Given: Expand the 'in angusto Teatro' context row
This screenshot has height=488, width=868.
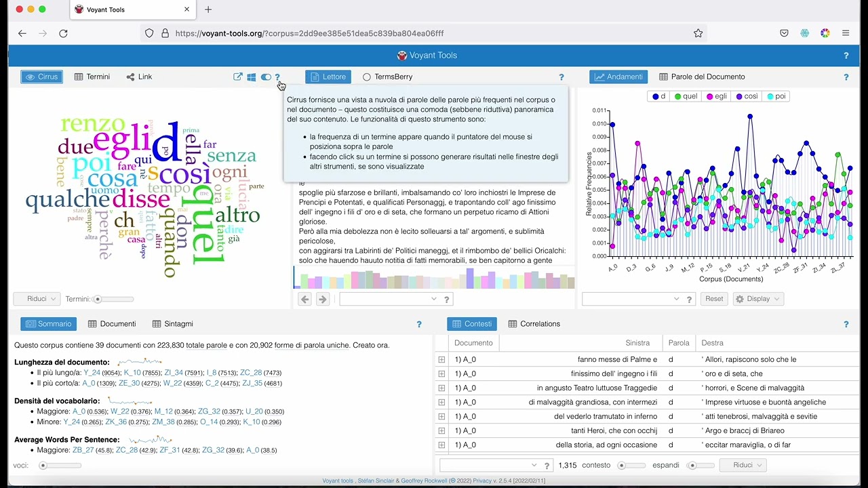Looking at the screenshot, I should pyautogui.click(x=441, y=388).
